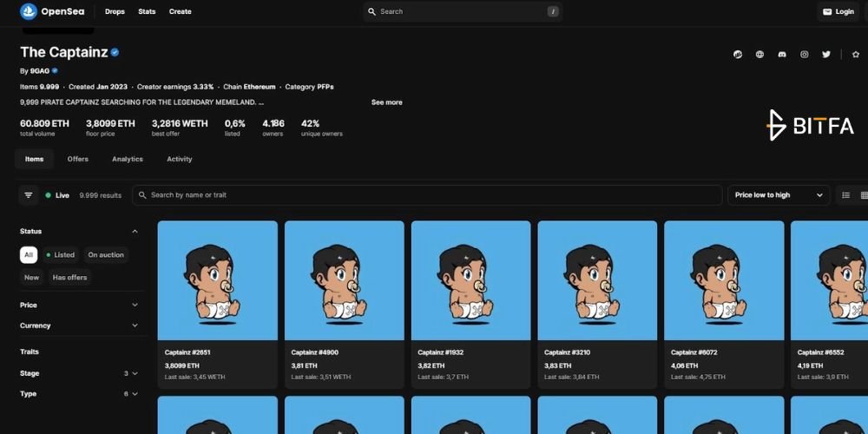Click Last sale: 4,75 ETH text
The height and width of the screenshot is (434, 868).
698,377
